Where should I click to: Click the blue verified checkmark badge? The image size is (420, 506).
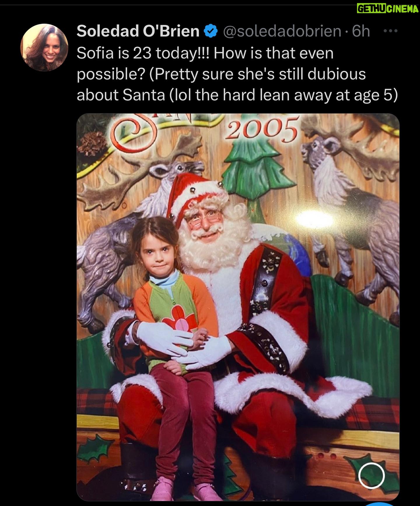pyautogui.click(x=211, y=31)
